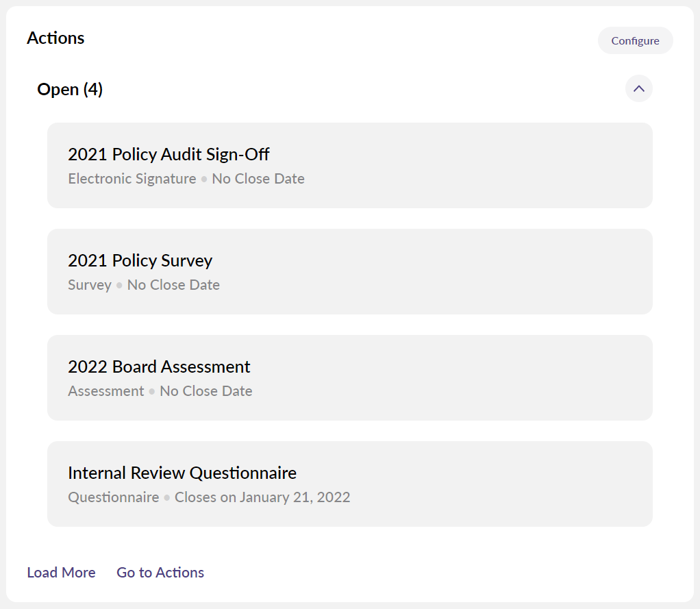This screenshot has height=609, width=700.
Task: Click the Electronic Signature type label
Action: [132, 179]
